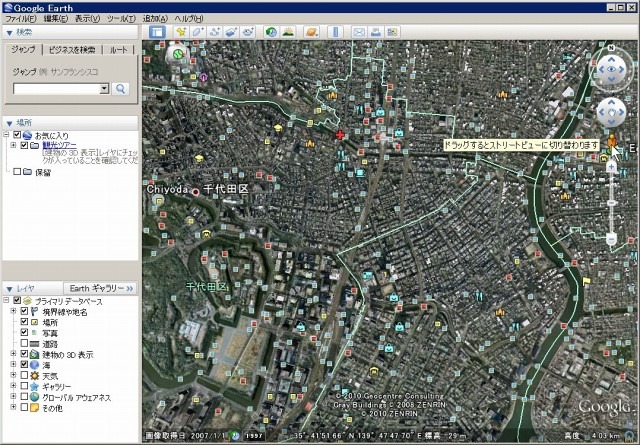Image resolution: width=640 pixels, height=445 pixels.
Task: Select the ジャンプ tab
Action: [23, 49]
